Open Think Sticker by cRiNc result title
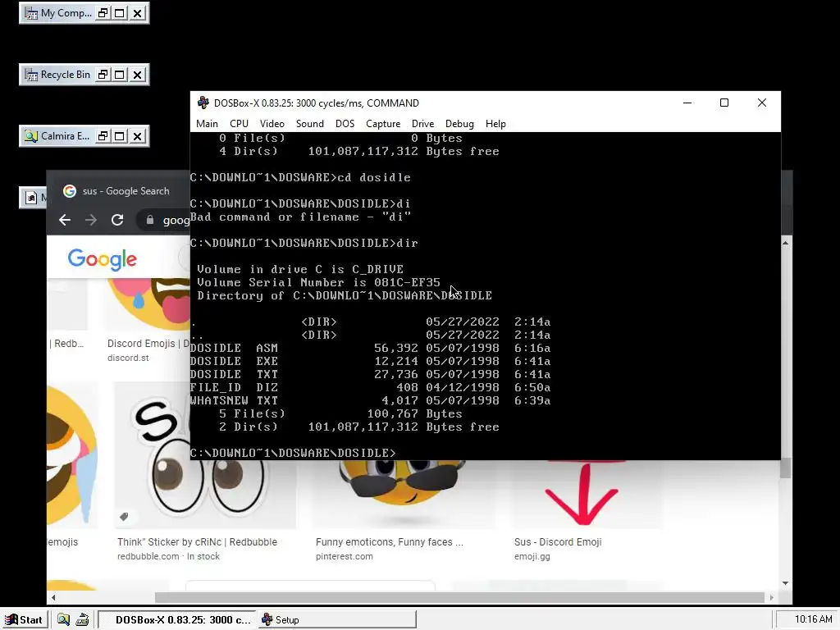Screen dimensions: 840x630 pyautogui.click(x=197, y=542)
